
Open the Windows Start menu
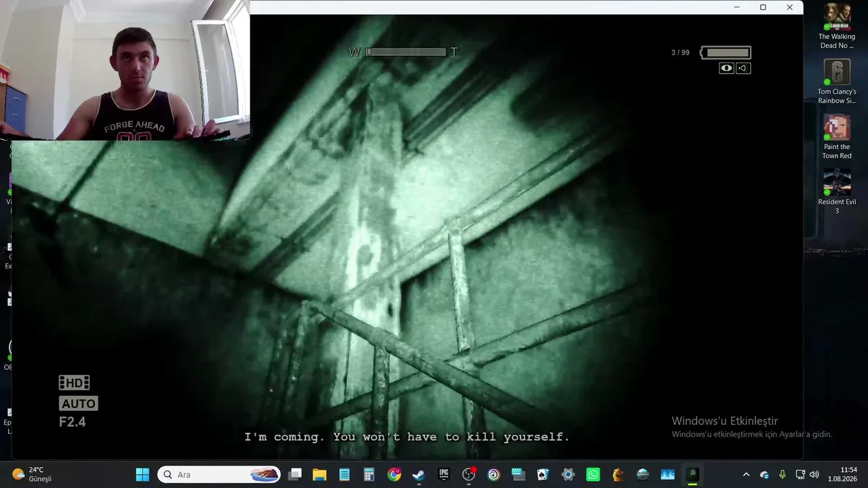(142, 474)
